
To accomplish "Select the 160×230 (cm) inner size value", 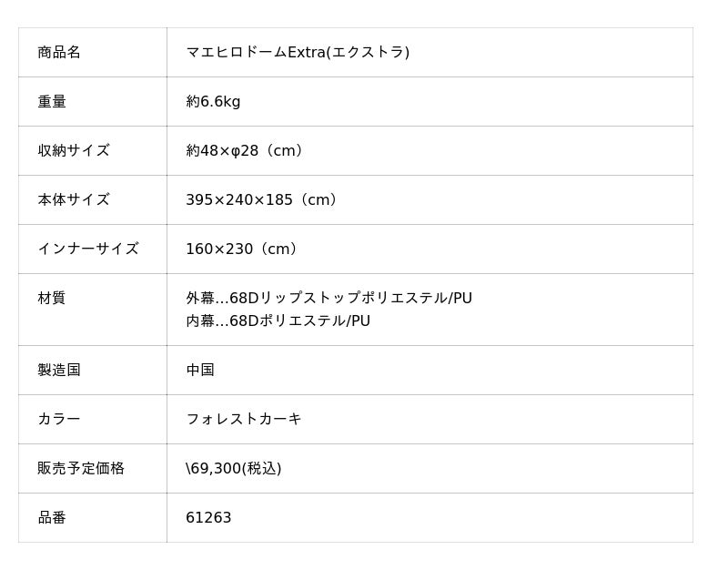I will tap(245, 249).
